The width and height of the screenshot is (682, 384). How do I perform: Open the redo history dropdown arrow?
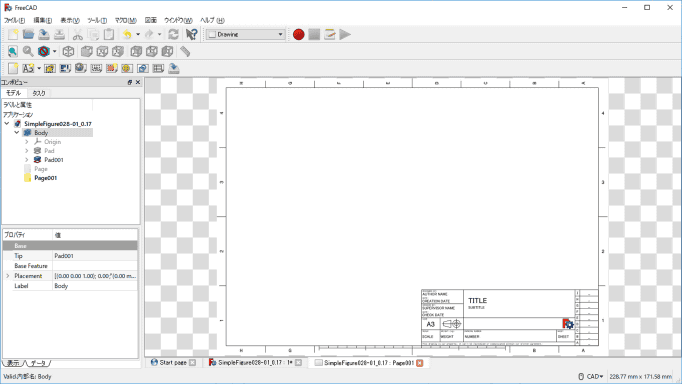click(160, 34)
